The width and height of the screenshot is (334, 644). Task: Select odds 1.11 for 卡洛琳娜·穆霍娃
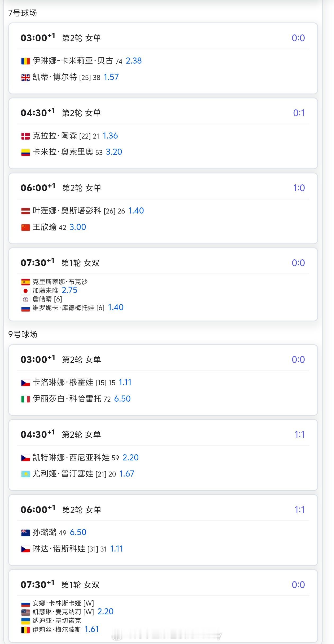point(125,382)
